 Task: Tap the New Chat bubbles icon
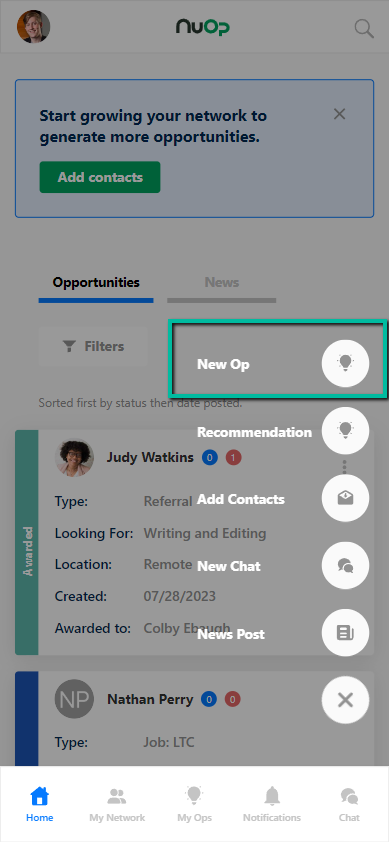click(345, 565)
